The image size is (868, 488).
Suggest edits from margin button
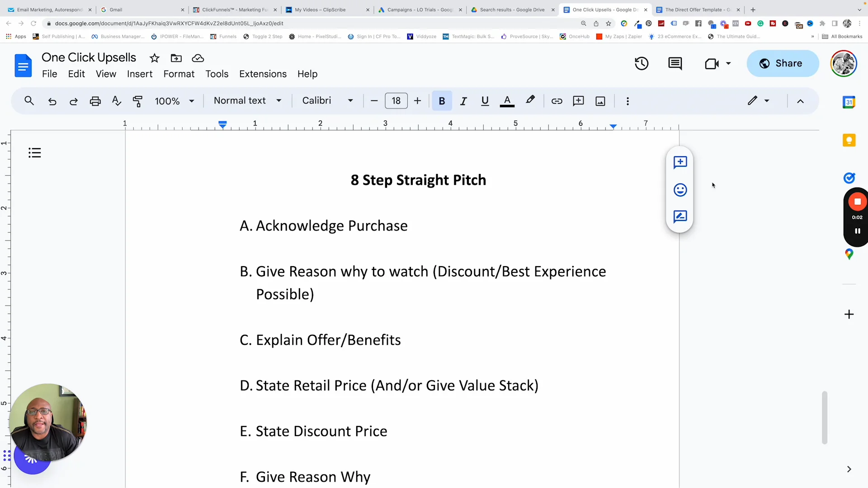coord(680,217)
